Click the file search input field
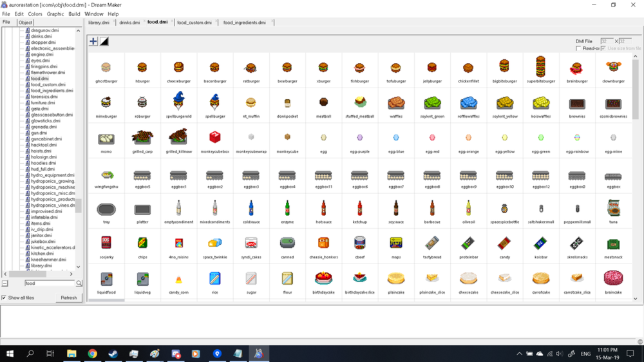Image resolution: width=644 pixels, height=362 pixels. (50, 283)
